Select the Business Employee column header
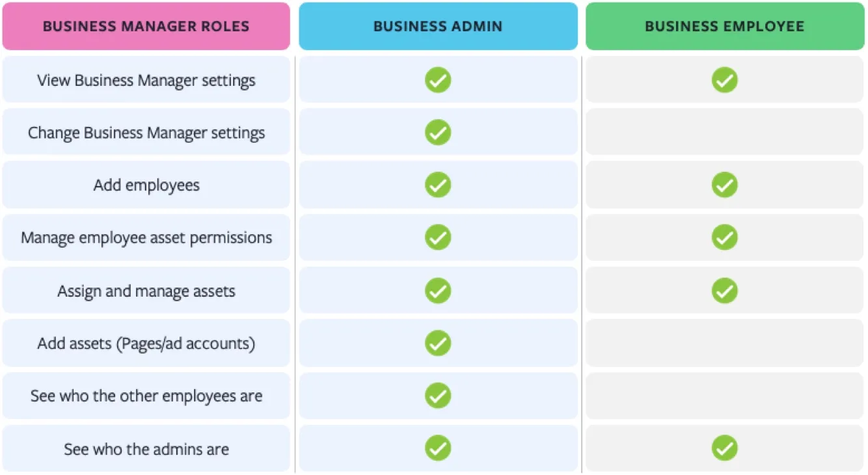Screen dimensions: 868x475 click(725, 27)
